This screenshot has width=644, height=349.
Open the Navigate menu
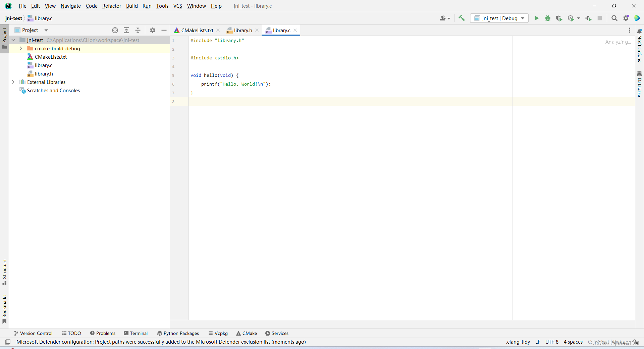tap(70, 6)
